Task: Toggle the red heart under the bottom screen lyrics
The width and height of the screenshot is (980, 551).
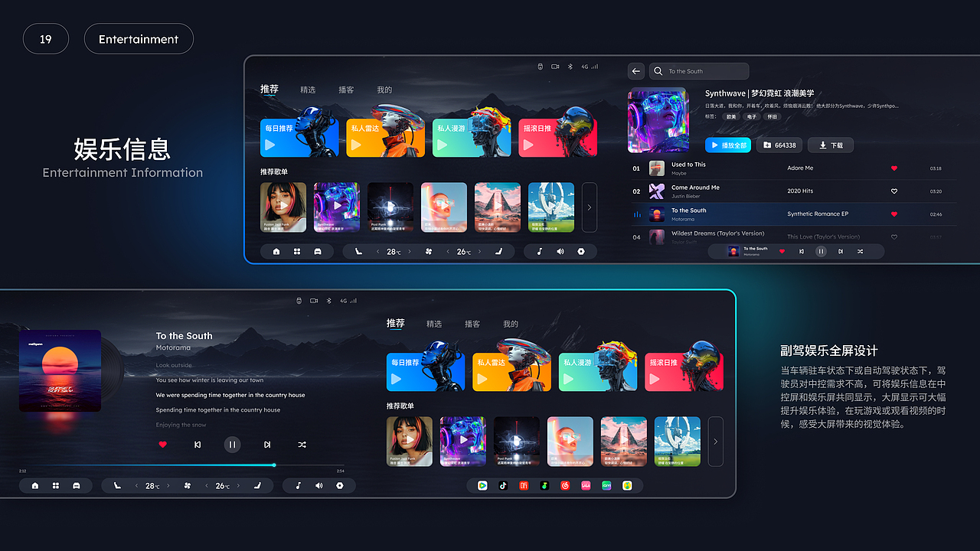Action: [162, 445]
